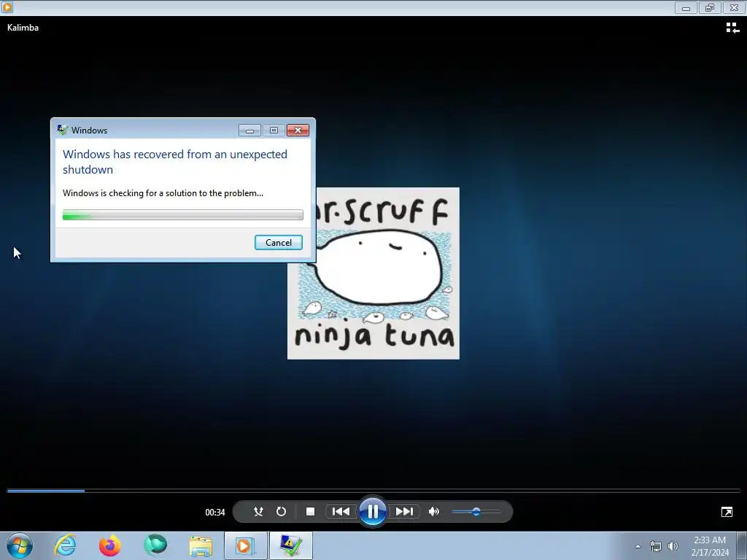Close the Windows recovery dialog
The height and width of the screenshot is (560, 747).
[298, 130]
